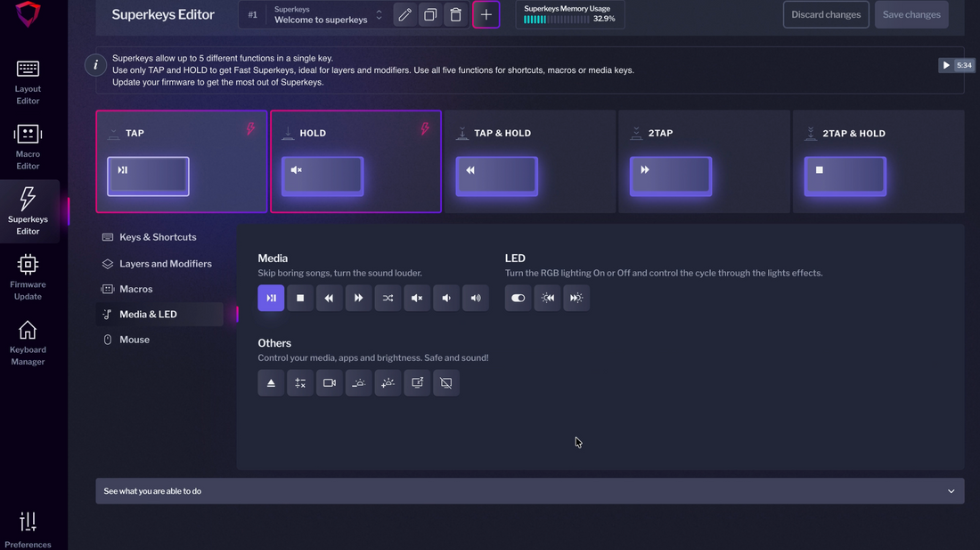Select the shuffle media key icon

coord(388,298)
